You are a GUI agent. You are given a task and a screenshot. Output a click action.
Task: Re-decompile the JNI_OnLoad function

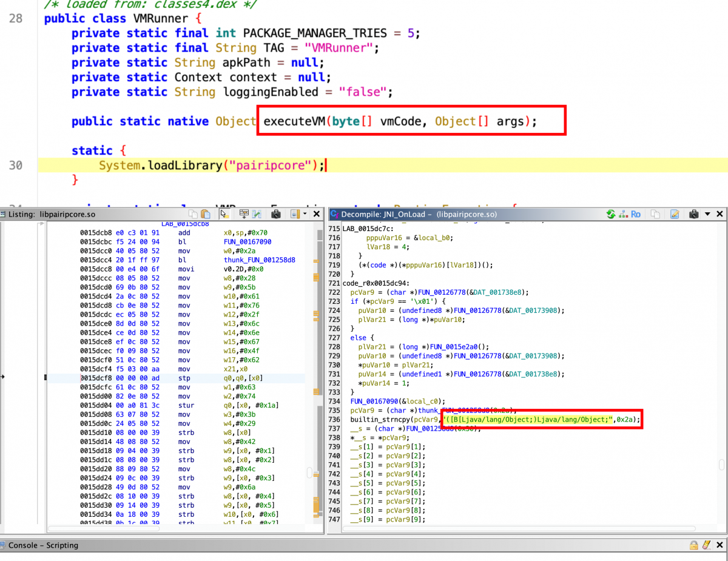[x=611, y=214]
